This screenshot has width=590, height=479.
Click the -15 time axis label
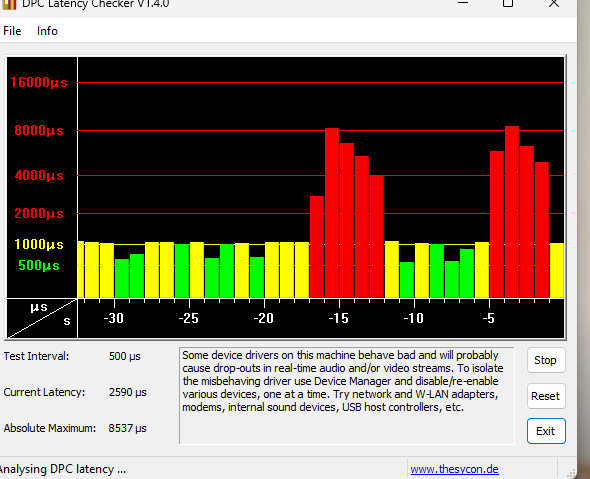click(x=338, y=318)
